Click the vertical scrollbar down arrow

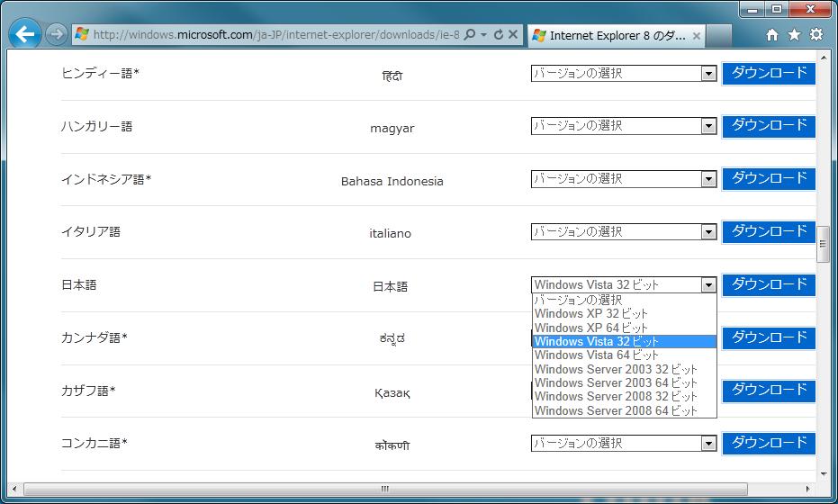[x=823, y=474]
